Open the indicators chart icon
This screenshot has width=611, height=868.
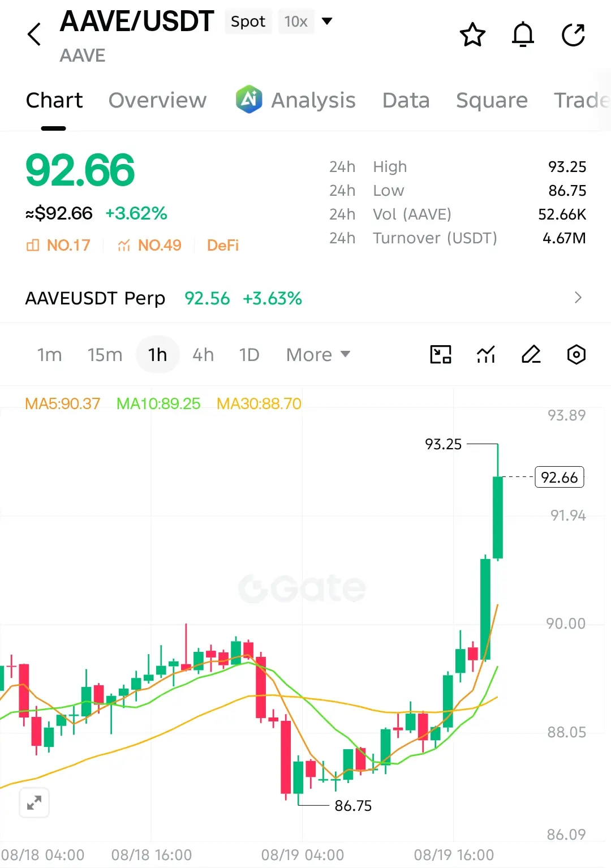click(x=486, y=355)
